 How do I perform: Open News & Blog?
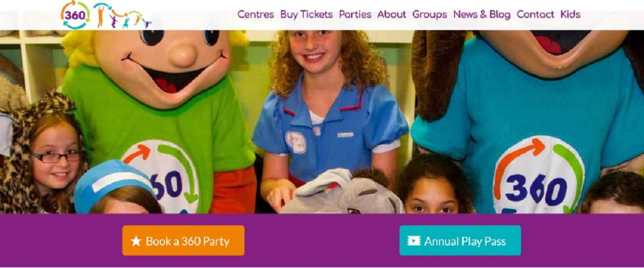pos(482,14)
